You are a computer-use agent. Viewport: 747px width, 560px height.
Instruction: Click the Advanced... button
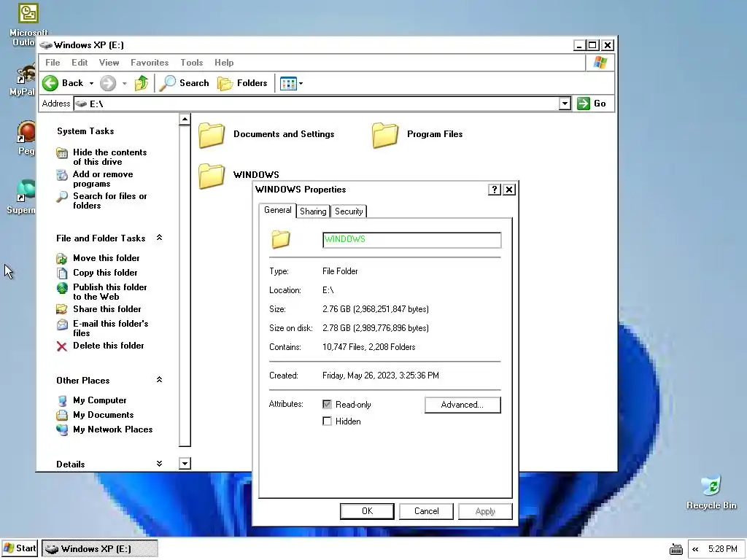coord(462,405)
